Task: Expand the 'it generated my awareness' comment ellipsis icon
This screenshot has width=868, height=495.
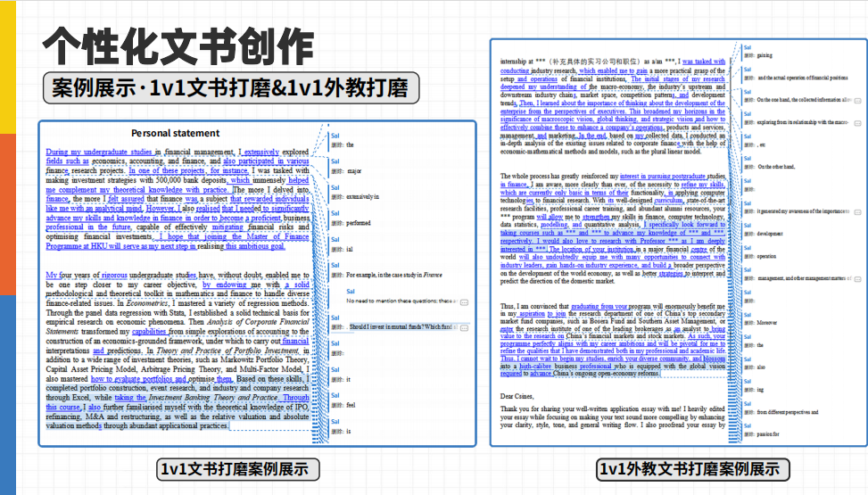Action: (857, 212)
